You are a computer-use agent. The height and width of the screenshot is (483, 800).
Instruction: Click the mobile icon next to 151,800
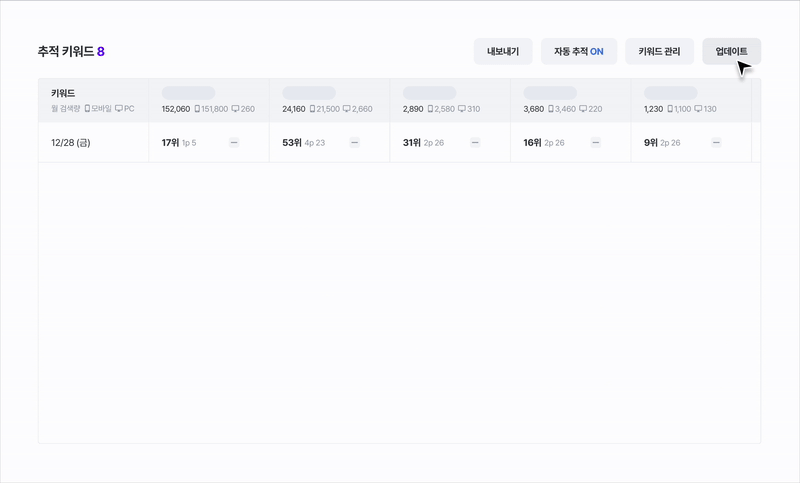click(x=197, y=109)
